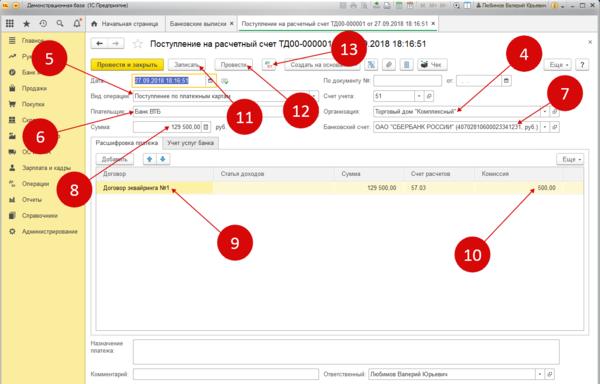This screenshot has width=600, height=384.
Task: Select Договор эквайринга №1 cell
Action: coord(155,188)
